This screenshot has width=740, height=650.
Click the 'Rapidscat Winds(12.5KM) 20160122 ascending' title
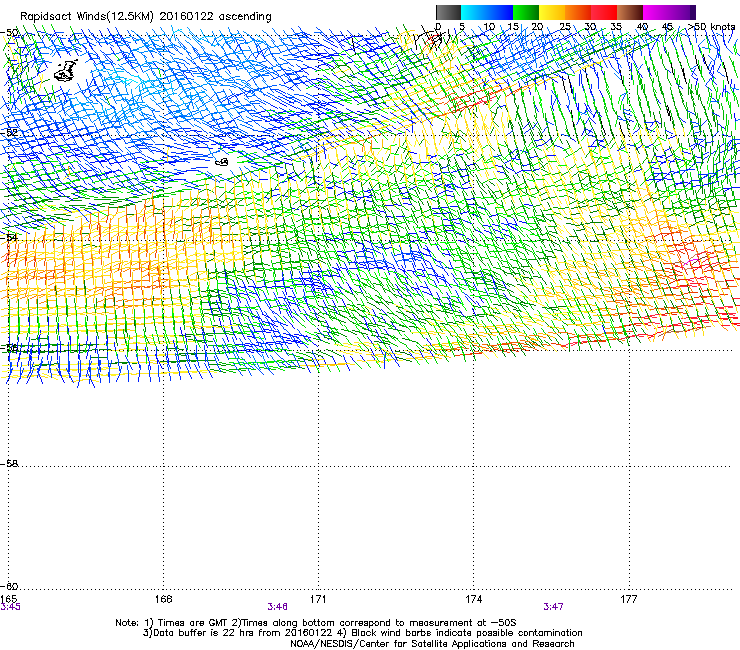point(146,16)
